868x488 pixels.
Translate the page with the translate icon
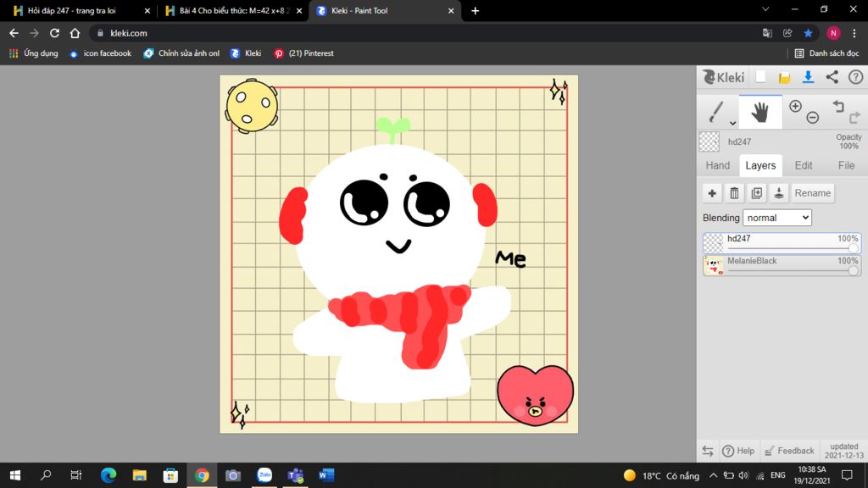coord(767,33)
